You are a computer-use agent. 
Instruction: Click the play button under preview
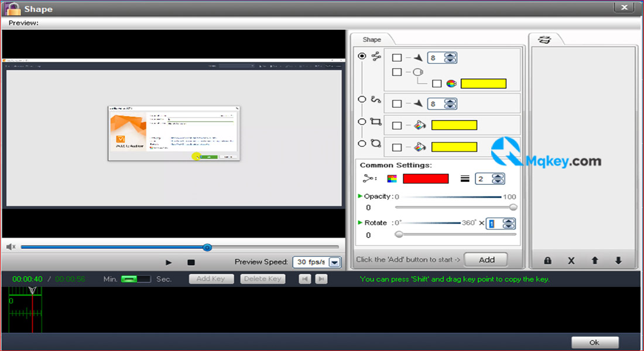pos(169,262)
